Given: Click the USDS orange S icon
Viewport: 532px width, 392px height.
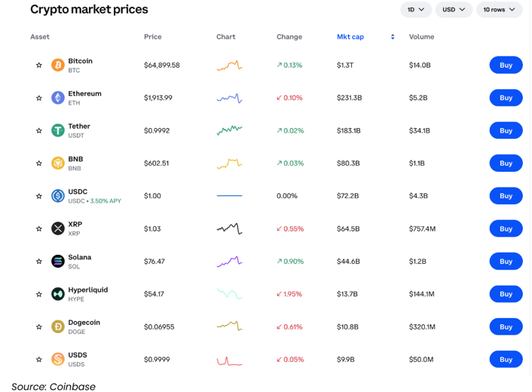Looking at the screenshot, I should pos(58,359).
